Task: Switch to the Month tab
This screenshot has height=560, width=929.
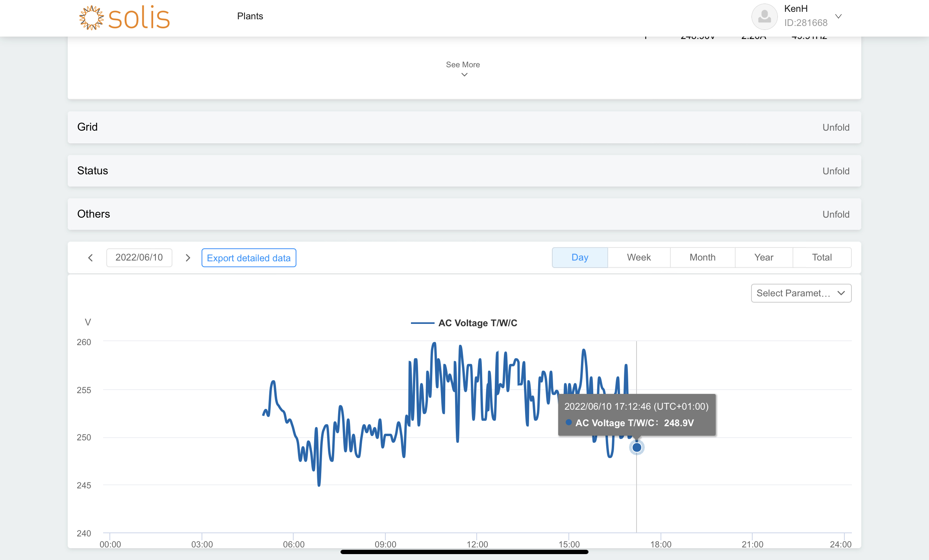Action: (702, 257)
